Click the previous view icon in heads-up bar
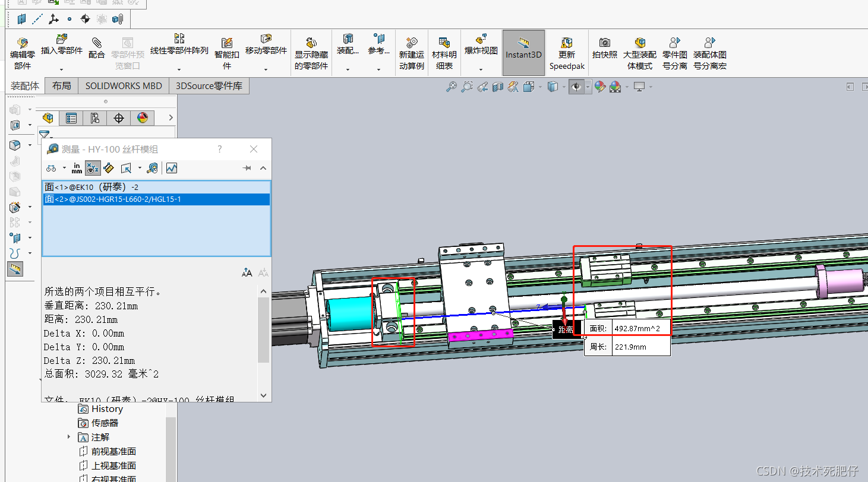This screenshot has width=868, height=482. [482, 87]
